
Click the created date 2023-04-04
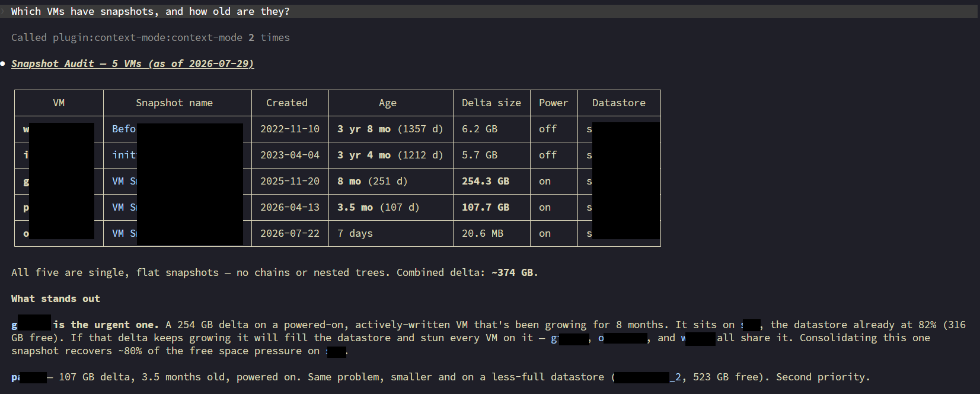click(290, 155)
